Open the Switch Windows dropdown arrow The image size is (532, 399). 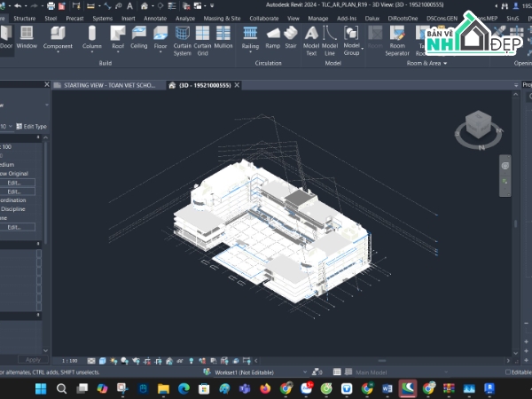coord(205,6)
